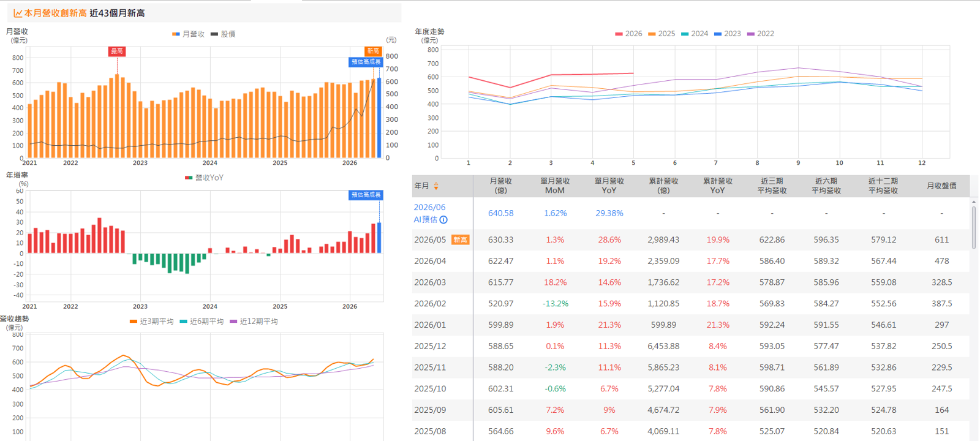
Task: Toggle the 股價 legend series
Action: coord(223,34)
